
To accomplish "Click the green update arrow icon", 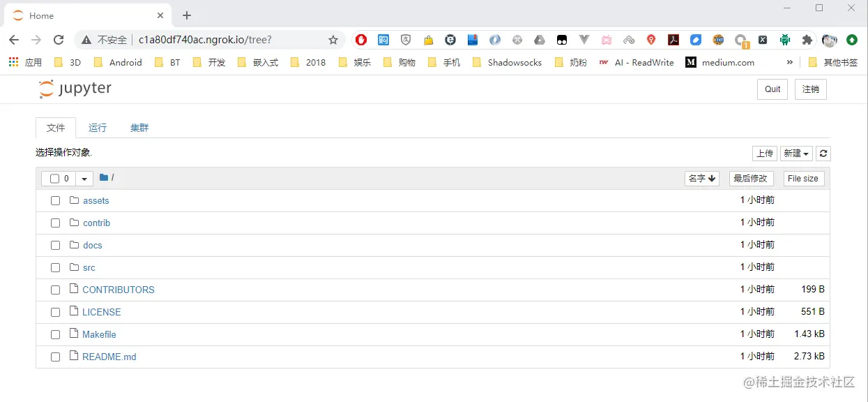I will (x=852, y=40).
